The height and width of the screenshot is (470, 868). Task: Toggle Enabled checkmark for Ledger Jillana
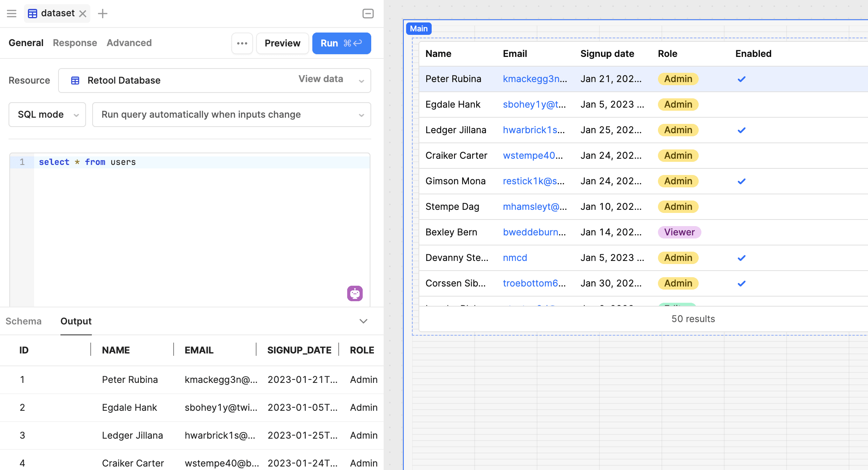741,130
